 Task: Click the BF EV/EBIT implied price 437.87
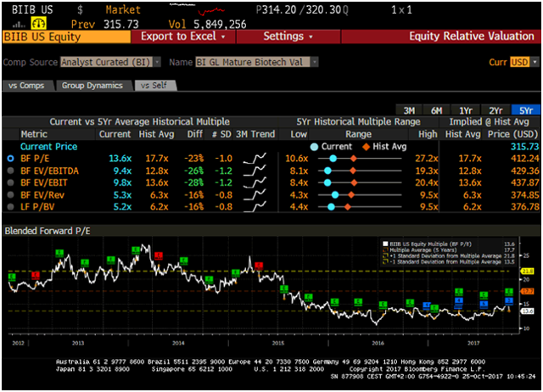[525, 182]
